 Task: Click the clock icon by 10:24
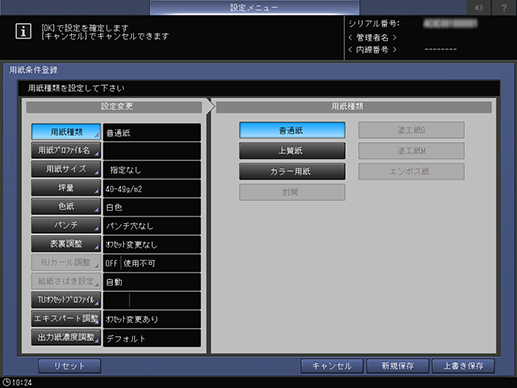point(6,382)
